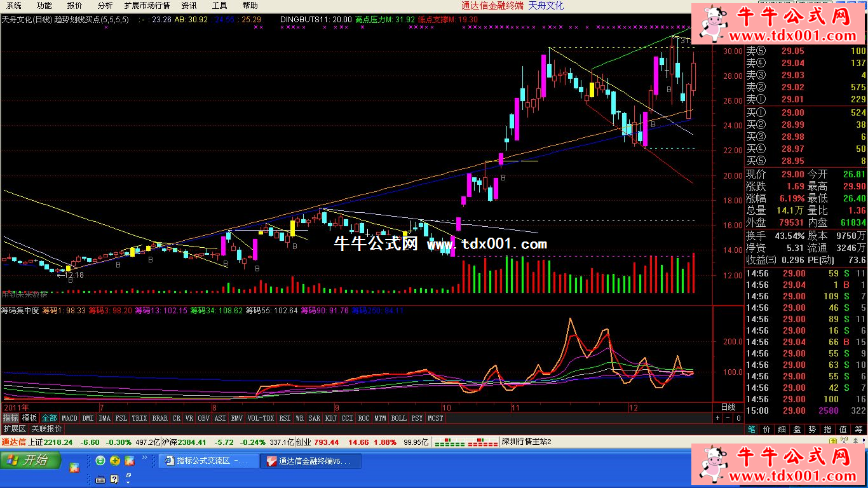Viewport: 868px width, 488px height.
Task: Click the green plus quick launch icon
Action: [x=115, y=461]
